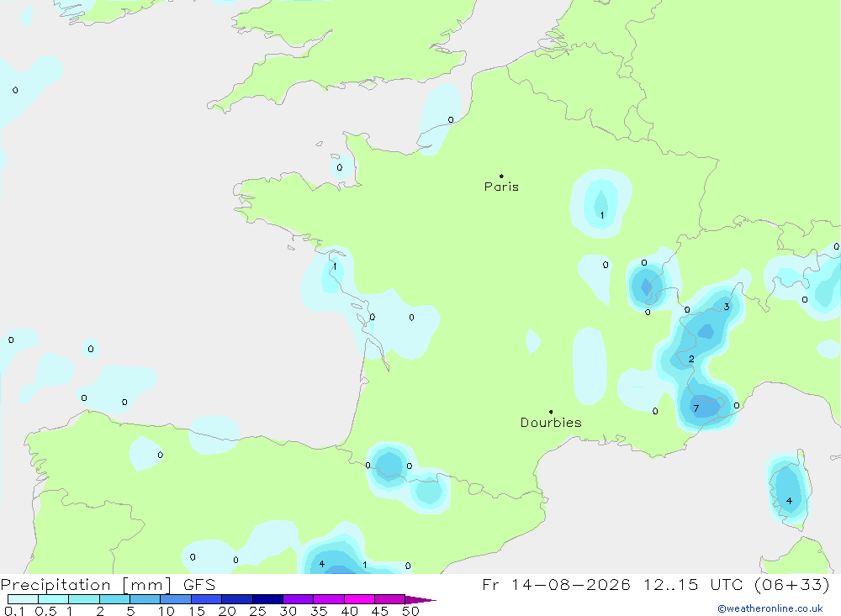
Task: Click the '0.5' legend scale label
Action: [45, 611]
